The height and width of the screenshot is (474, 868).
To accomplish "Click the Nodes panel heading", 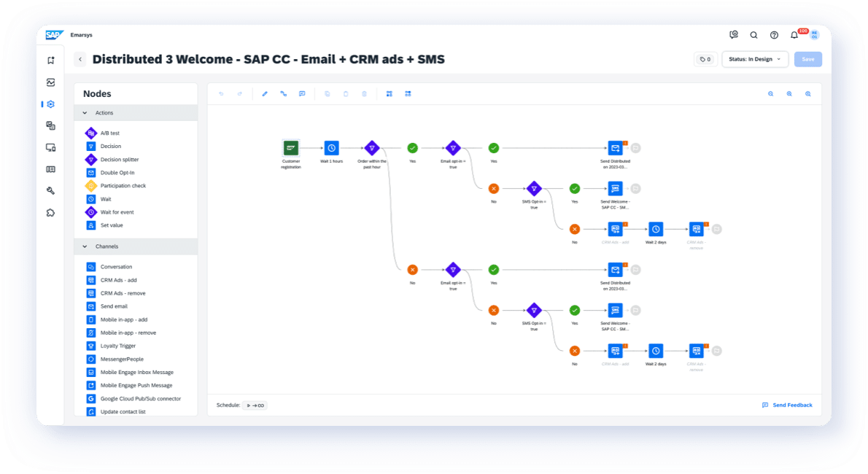I will click(97, 94).
